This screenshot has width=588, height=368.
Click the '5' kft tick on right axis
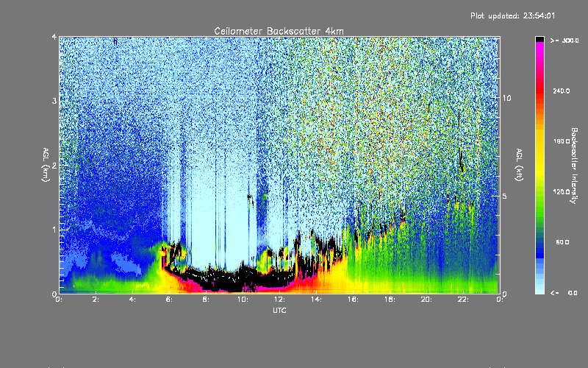click(505, 196)
